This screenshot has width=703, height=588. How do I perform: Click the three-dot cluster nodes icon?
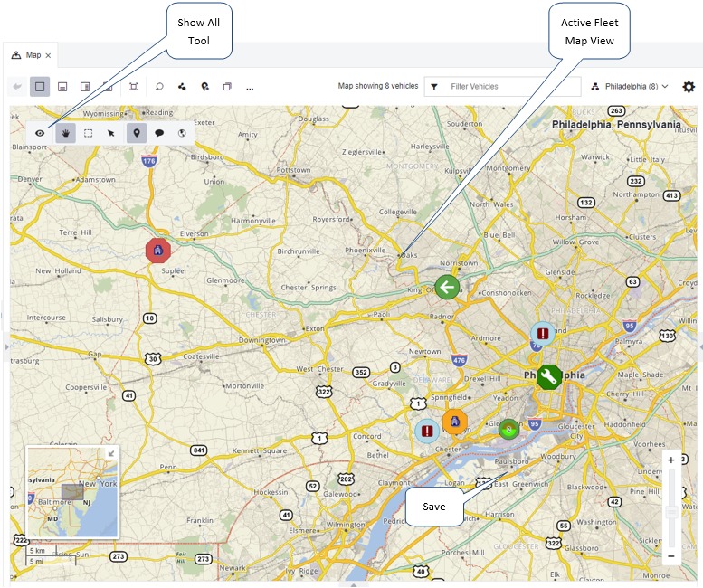tap(182, 87)
